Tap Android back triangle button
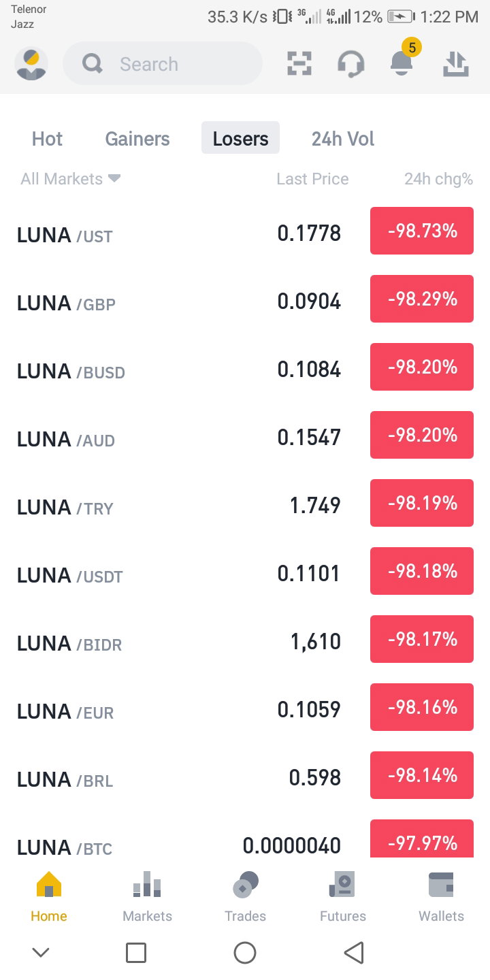Screen dimensions: 490x980 tap(354, 953)
